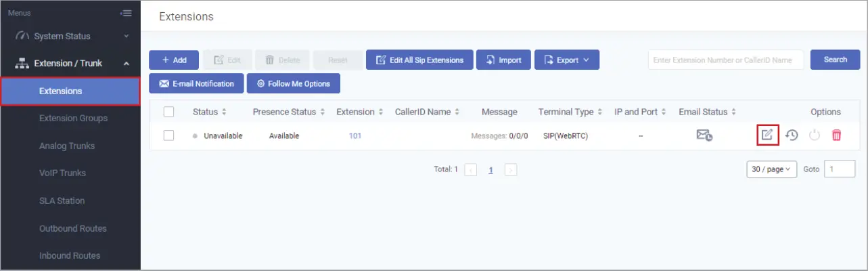Screen dimensions: 868x271
Task: Check the box for extension 101
Action: (x=169, y=135)
